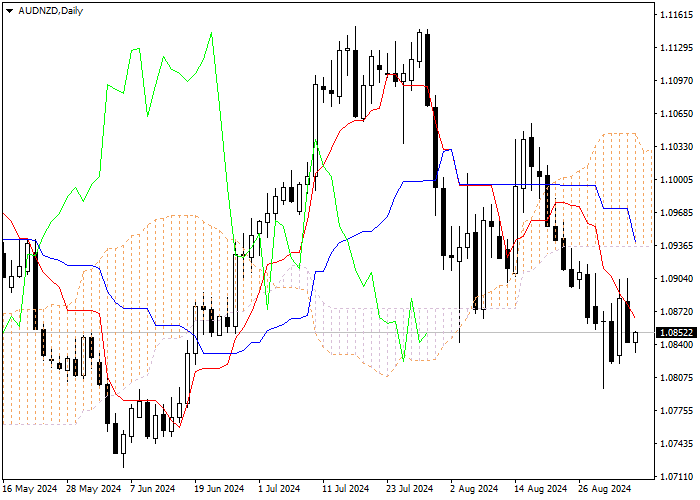700x500 pixels.
Task: Click the 7 Jun 2024 date label
Action: (153, 489)
